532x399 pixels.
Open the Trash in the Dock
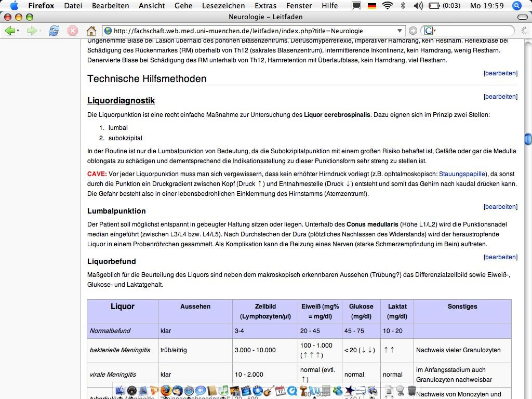click(411, 391)
